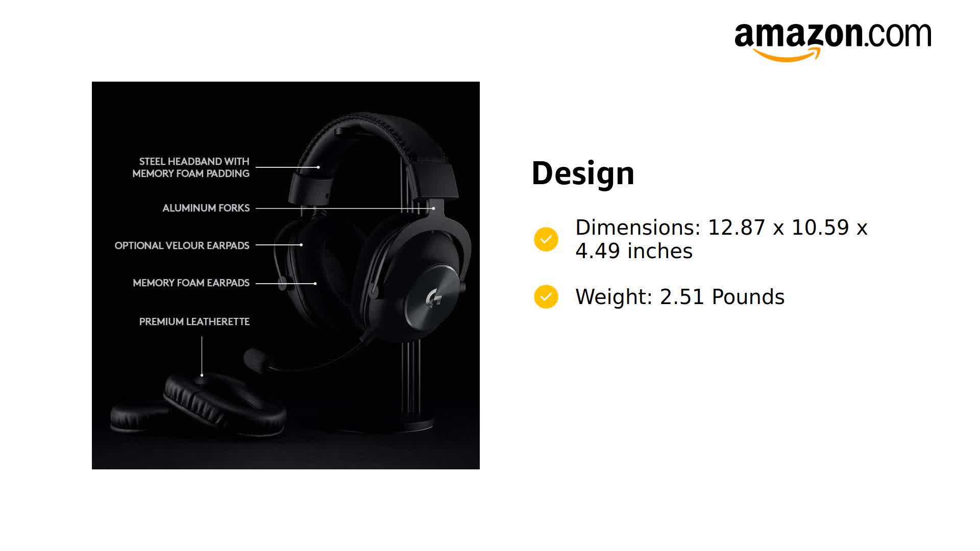Click the callout dot on spare leatherette earpad
This screenshot has width=980, height=551.
(x=202, y=375)
